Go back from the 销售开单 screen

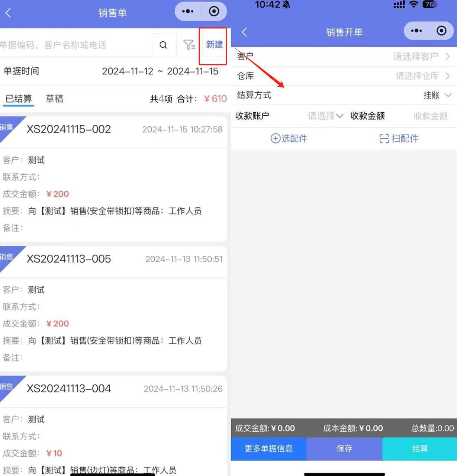244,32
